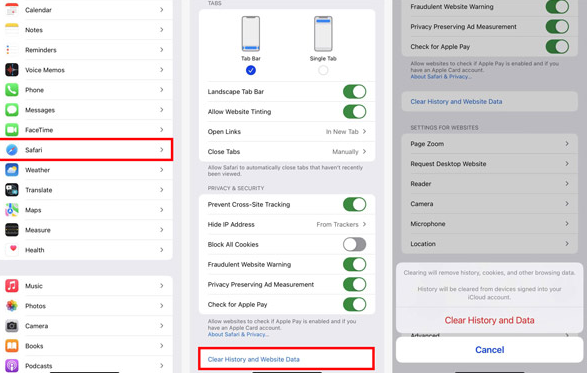Toggle Prevent Cross-Site Tracking switch
The height and width of the screenshot is (373, 588).
click(x=354, y=204)
